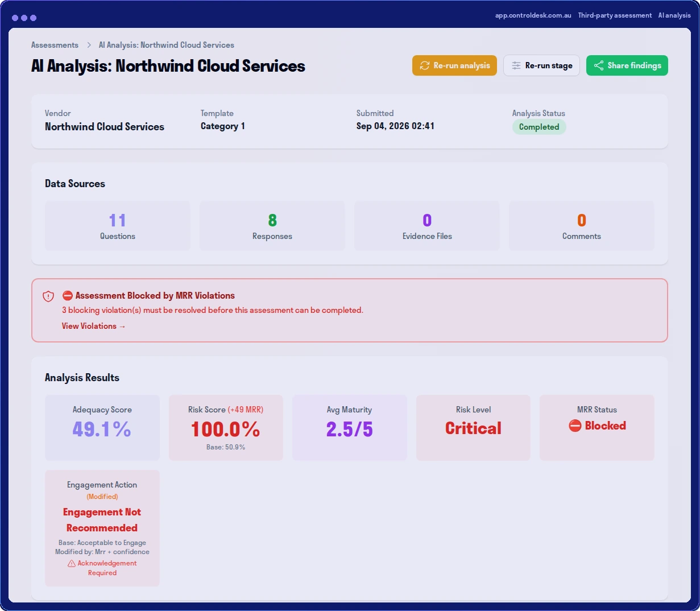Image resolution: width=700 pixels, height=611 pixels.
Task: Go to Assessments breadcrumb
Action: [x=55, y=45]
